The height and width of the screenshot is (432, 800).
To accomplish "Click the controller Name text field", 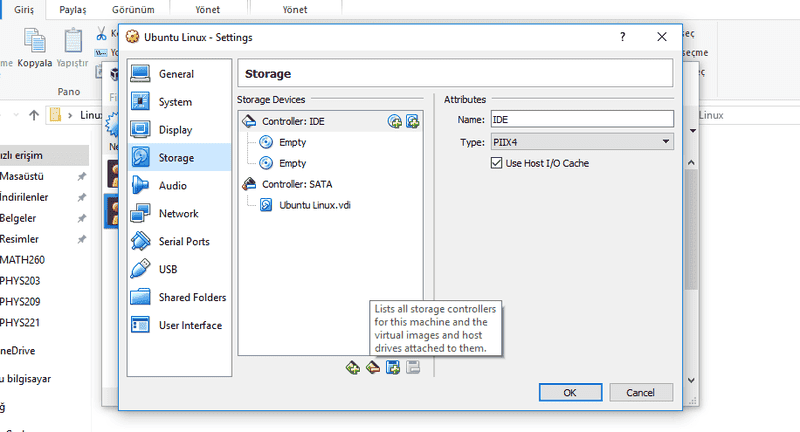I will click(x=581, y=120).
